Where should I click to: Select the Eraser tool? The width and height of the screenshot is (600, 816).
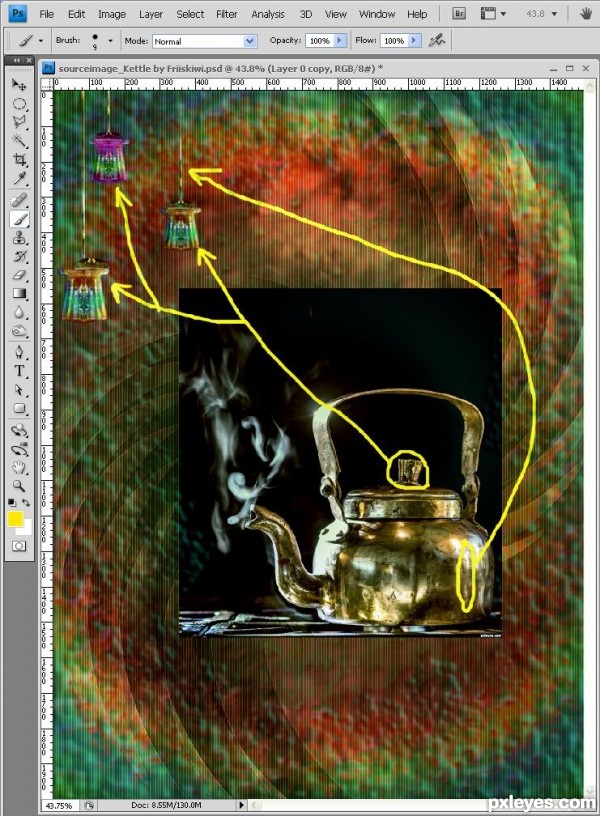coord(19,275)
